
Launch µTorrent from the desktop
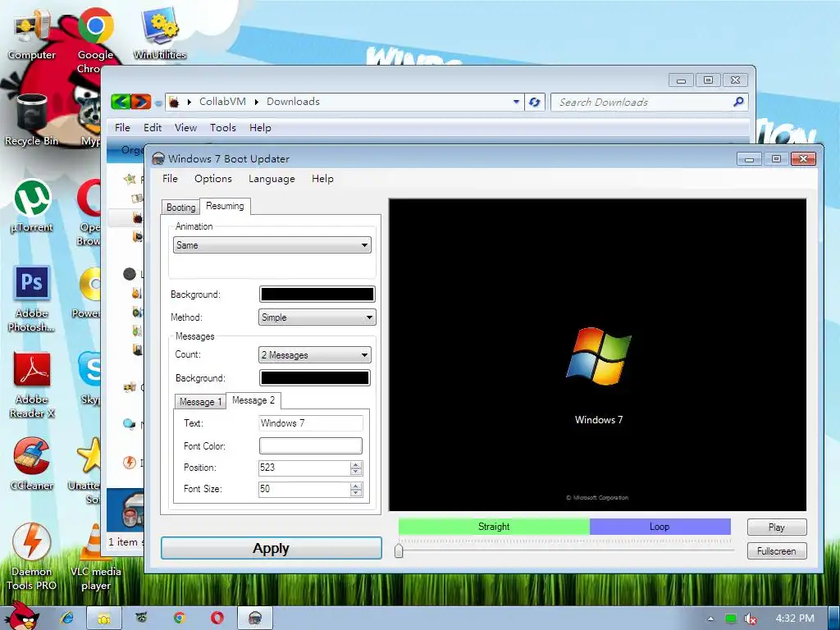click(x=32, y=207)
